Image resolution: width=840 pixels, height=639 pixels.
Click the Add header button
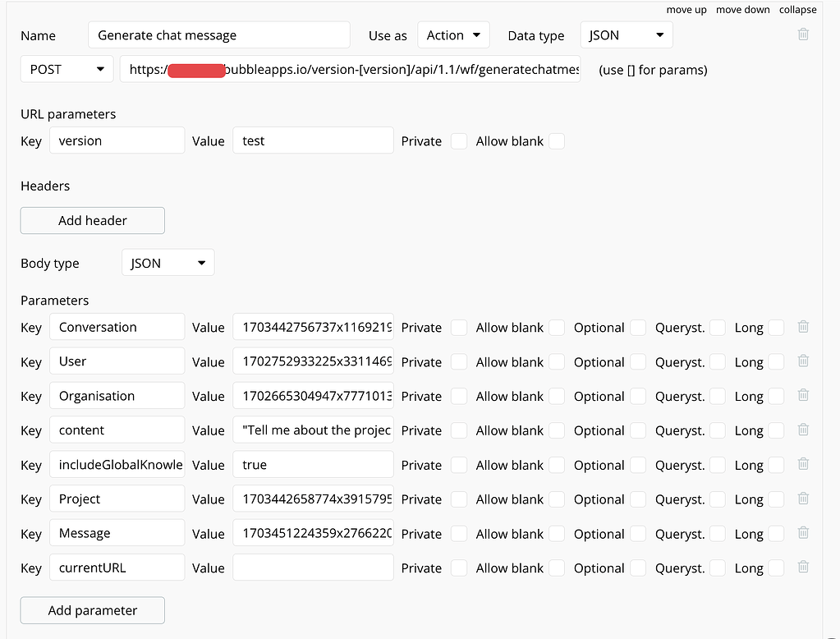[92, 220]
